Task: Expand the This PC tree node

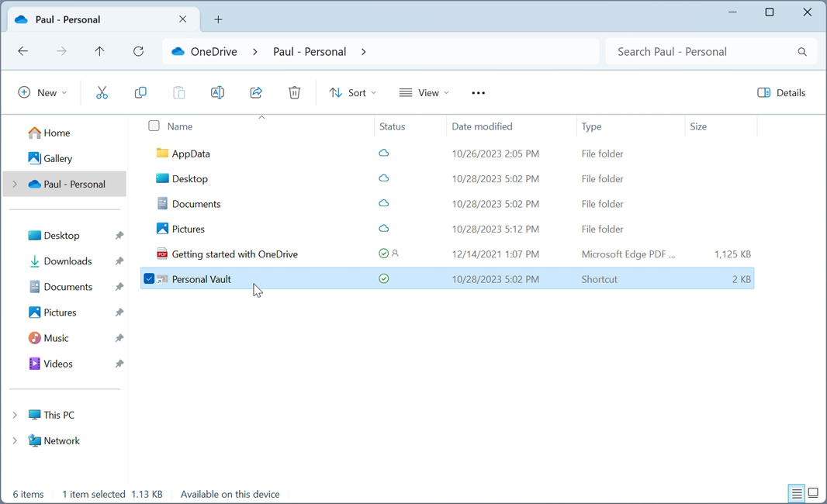Action: click(15, 416)
